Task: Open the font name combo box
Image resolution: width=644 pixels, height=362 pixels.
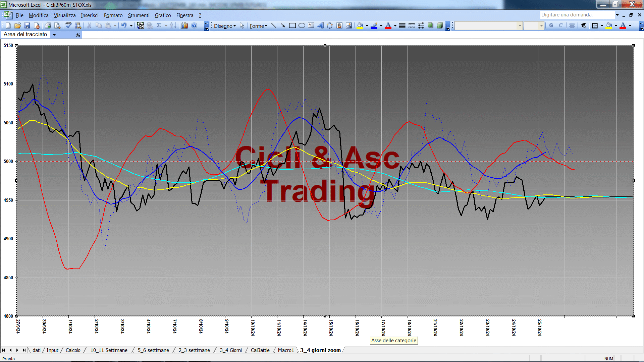Action: coord(489,25)
